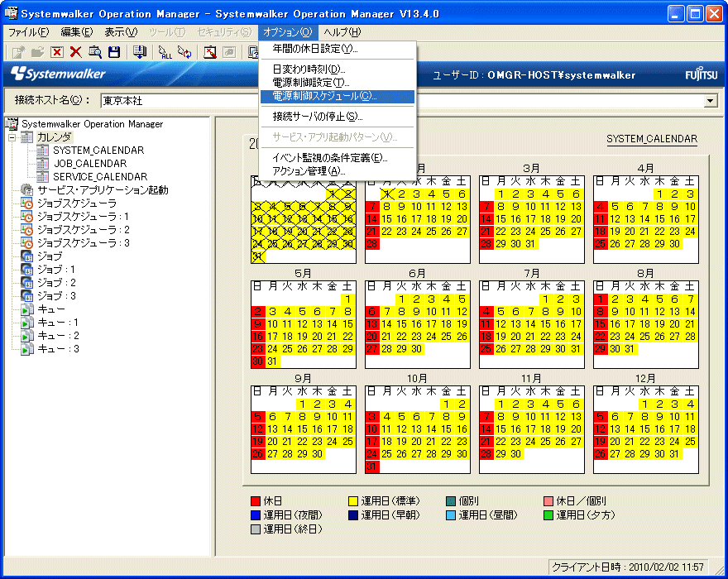Click the queue icon beside キュー：1
Screen dimensions: 728x579
coord(27,323)
